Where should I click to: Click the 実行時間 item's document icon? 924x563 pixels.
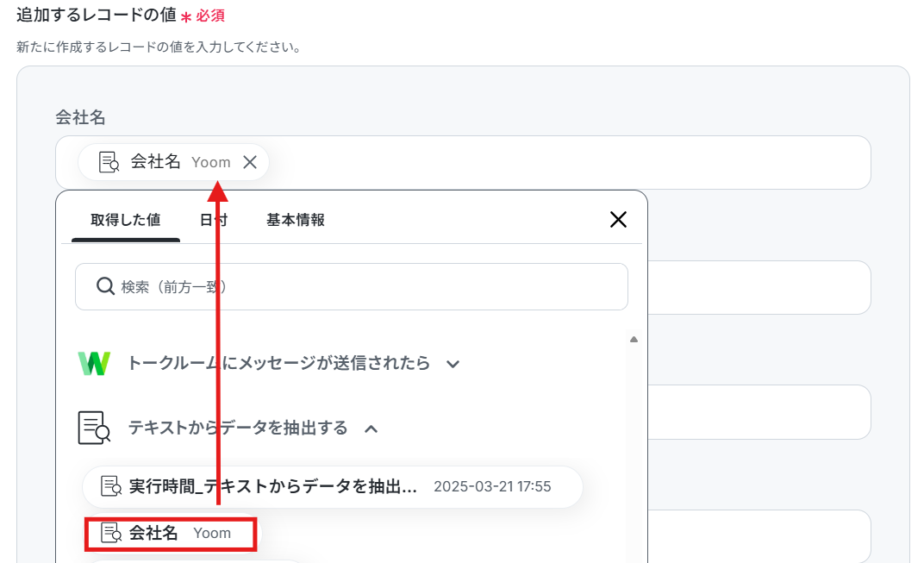(x=111, y=486)
